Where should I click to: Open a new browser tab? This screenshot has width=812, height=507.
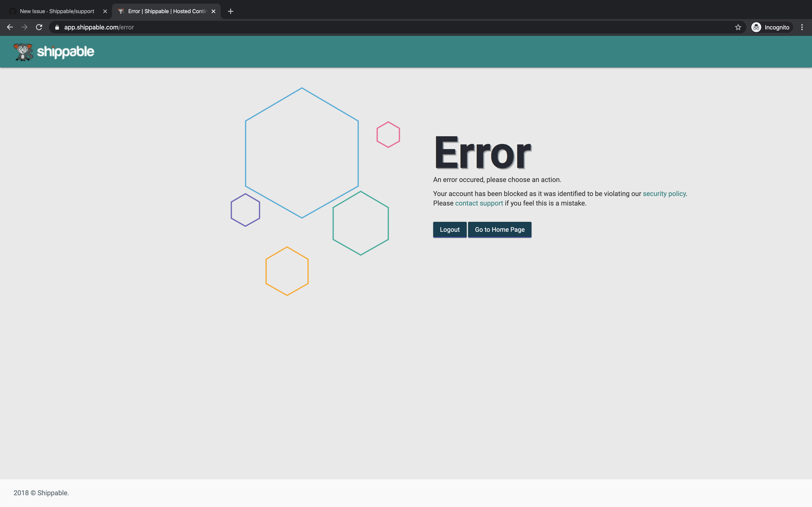[x=230, y=11]
